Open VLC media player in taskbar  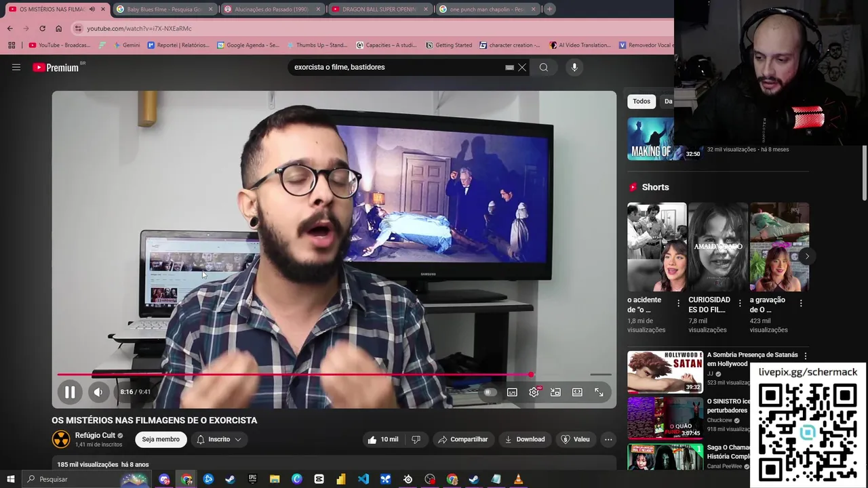[518, 479]
